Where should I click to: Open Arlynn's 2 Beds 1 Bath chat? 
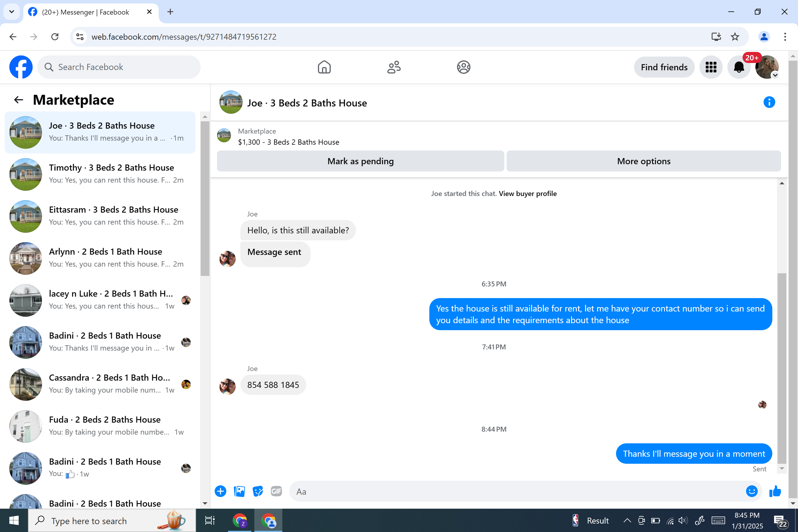[100, 258]
